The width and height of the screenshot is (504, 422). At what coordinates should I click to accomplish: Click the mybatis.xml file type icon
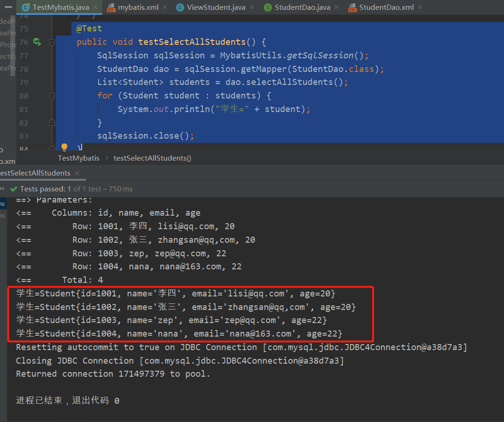(111, 7)
